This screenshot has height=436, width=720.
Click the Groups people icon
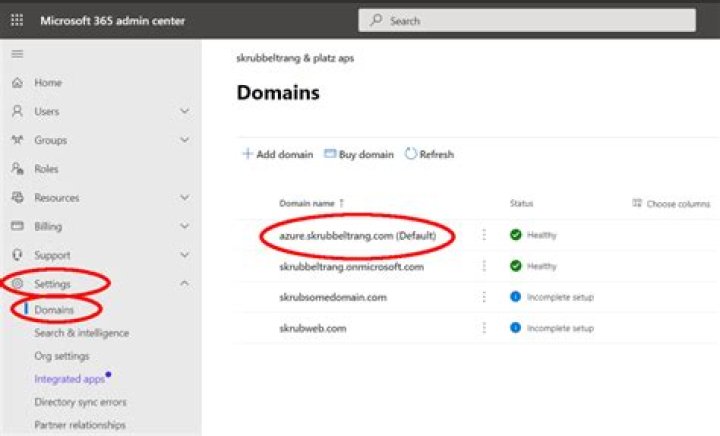[x=17, y=140]
